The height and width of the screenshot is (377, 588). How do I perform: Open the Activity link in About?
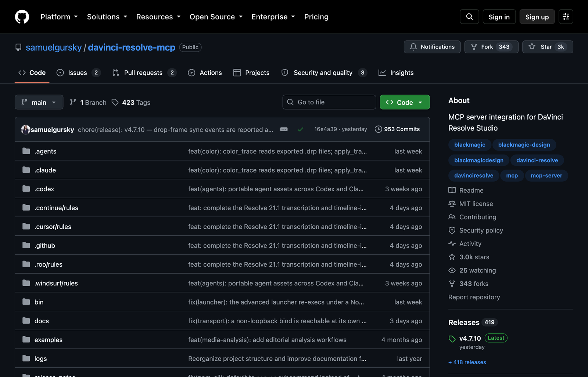pos(465,243)
